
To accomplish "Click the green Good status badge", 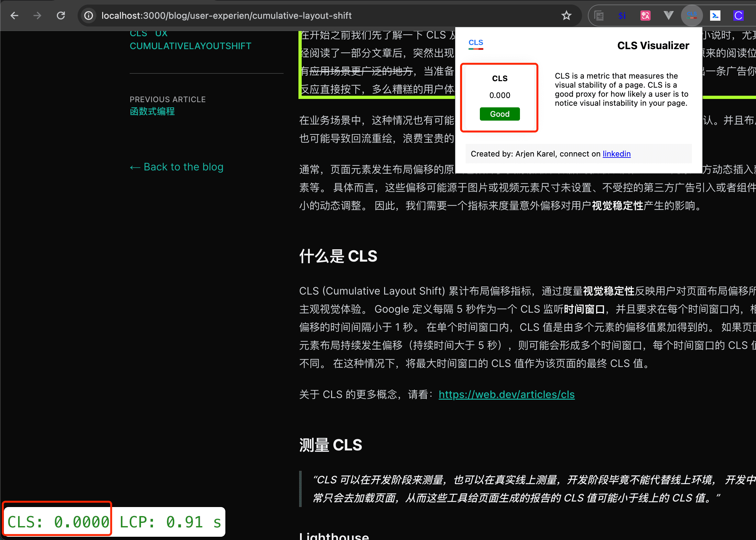I will click(499, 114).
